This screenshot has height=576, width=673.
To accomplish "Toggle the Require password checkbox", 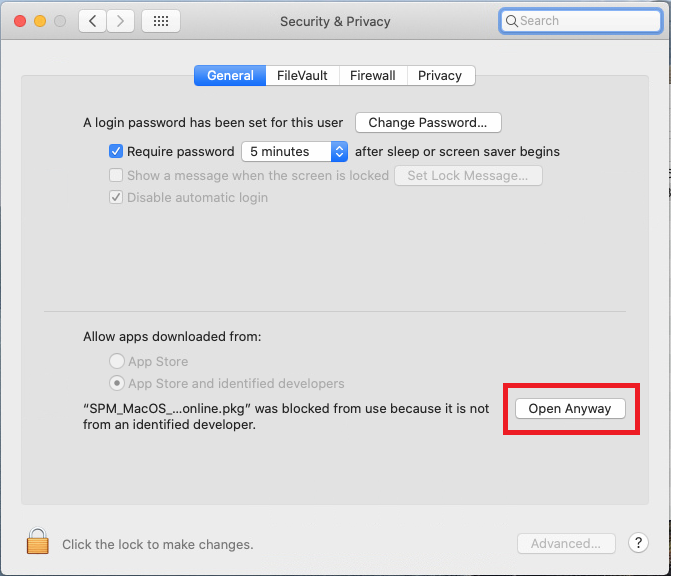I will (x=116, y=152).
